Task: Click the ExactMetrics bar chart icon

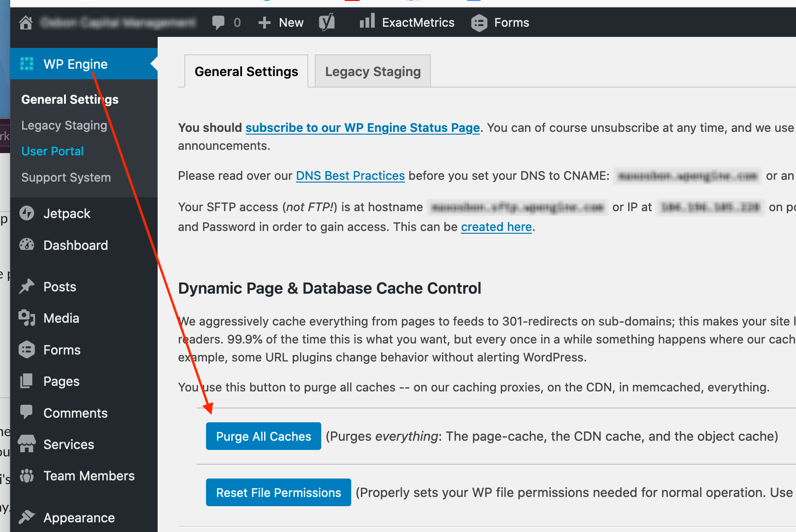Action: (367, 21)
